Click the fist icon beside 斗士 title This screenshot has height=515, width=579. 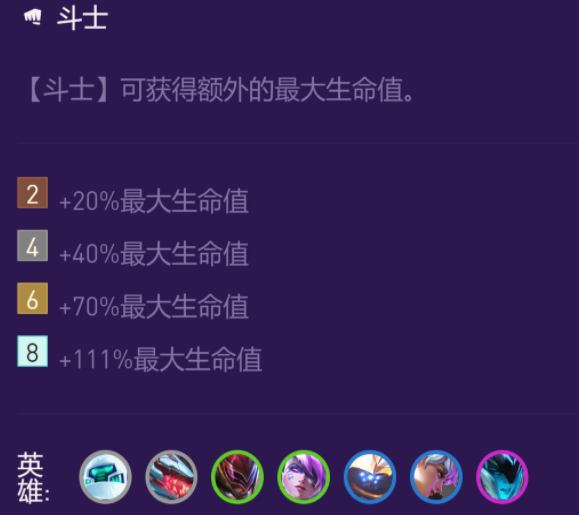point(33,17)
